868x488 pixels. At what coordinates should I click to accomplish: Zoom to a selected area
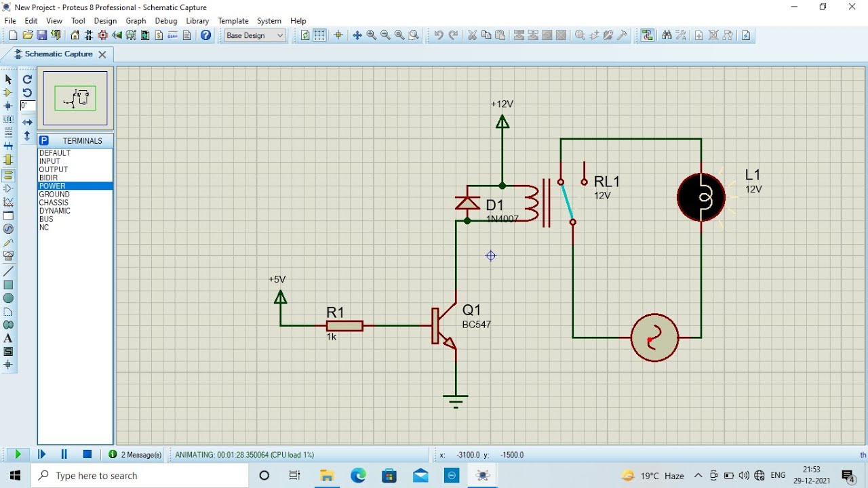414,35
